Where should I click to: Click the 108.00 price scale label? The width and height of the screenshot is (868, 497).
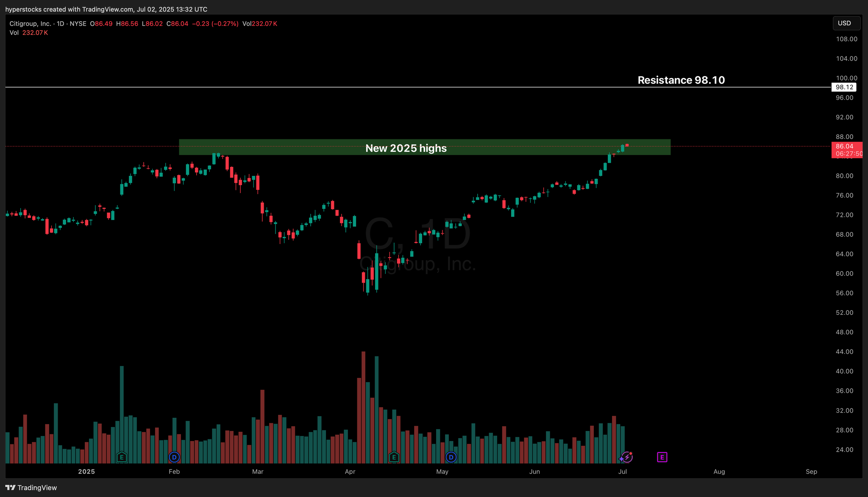(846, 39)
